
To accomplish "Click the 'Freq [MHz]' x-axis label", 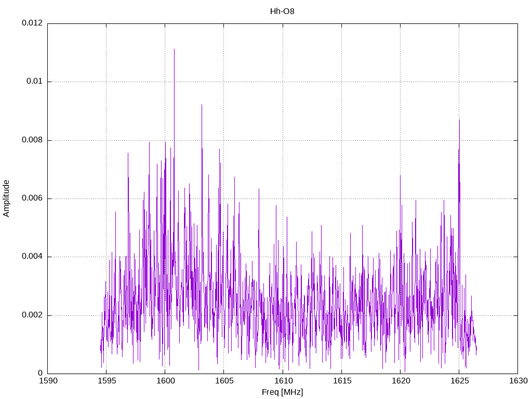I will click(x=282, y=392).
